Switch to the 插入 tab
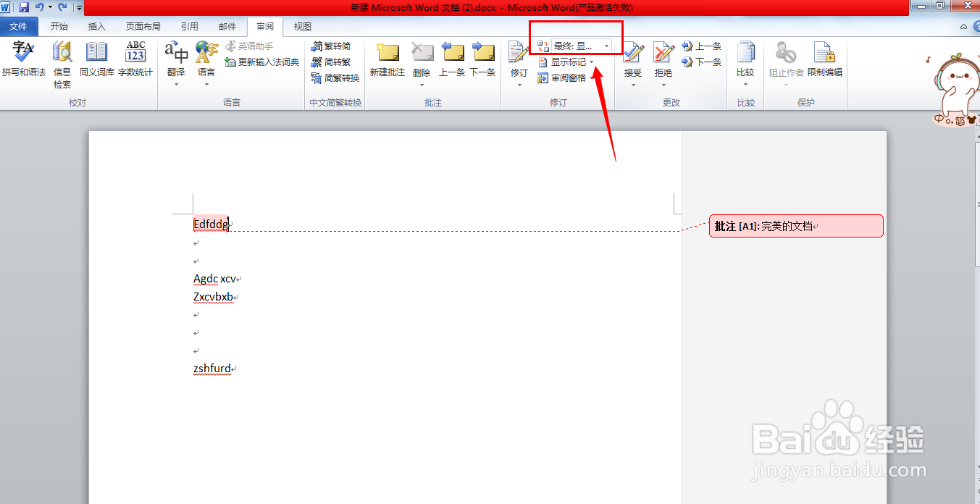 coord(96,27)
